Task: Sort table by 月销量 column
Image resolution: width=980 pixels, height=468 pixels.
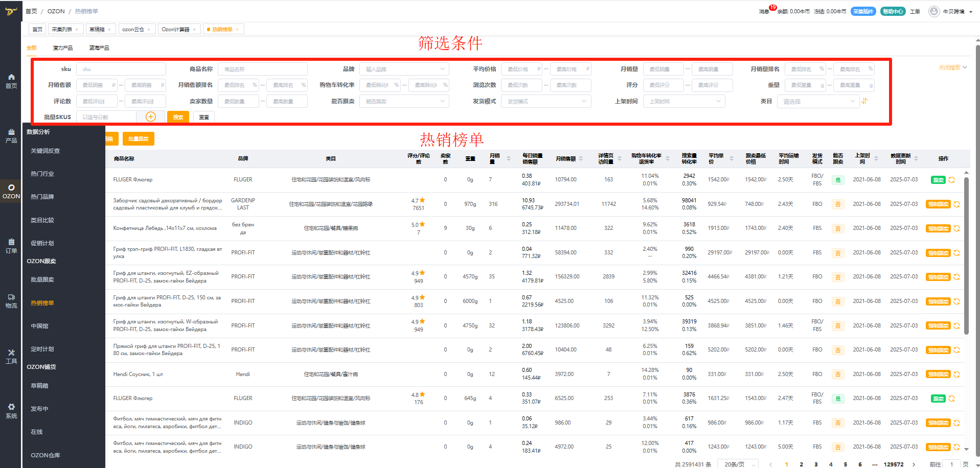Action: point(508,159)
